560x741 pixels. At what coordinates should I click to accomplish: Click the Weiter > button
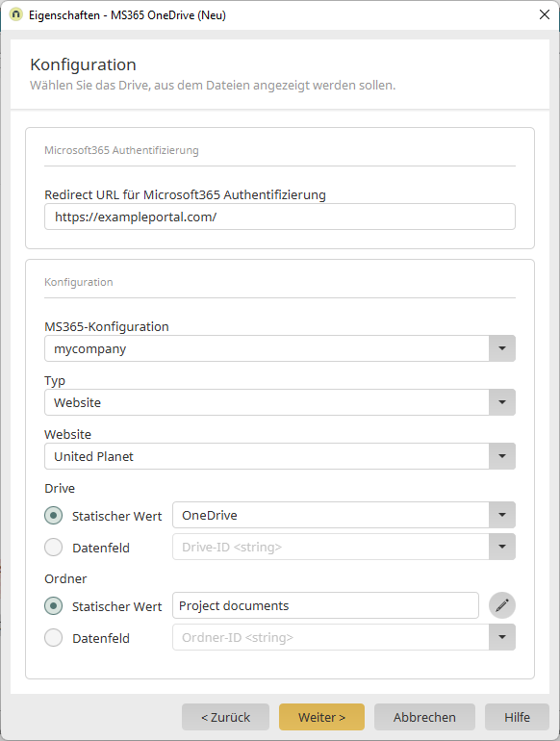pos(321,717)
